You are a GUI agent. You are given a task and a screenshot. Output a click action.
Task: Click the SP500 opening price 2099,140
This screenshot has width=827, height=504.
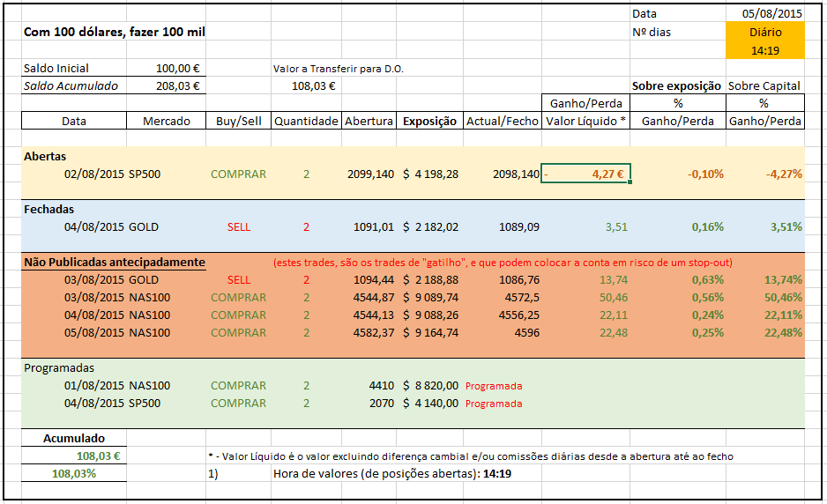tap(370, 174)
